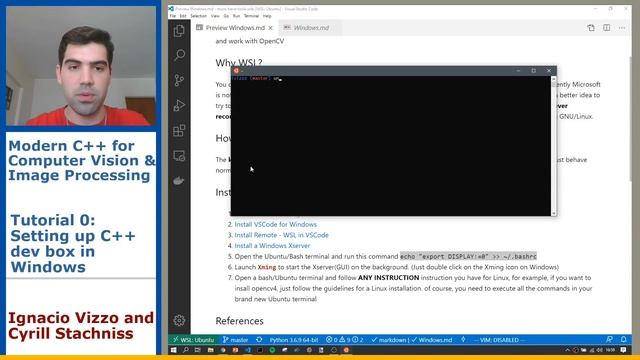Click the VIM: DISABLED status text
The image size is (640, 360).
coord(500,340)
